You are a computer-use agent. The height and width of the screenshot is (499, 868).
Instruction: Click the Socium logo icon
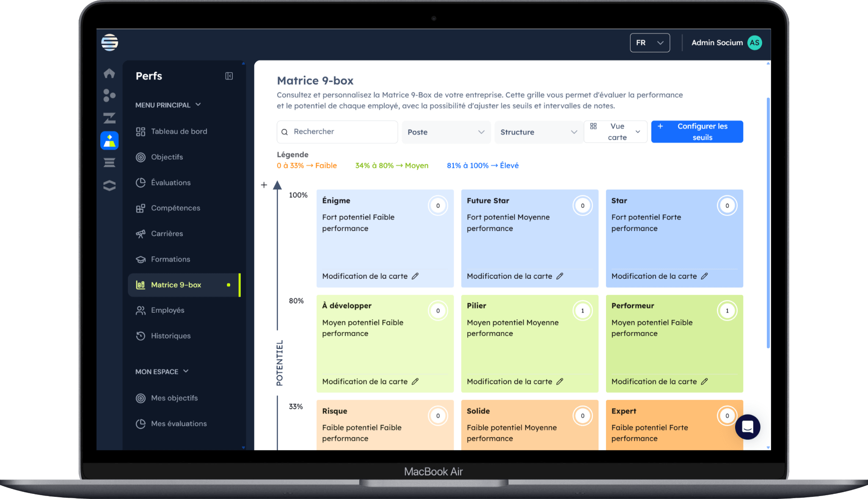tap(110, 42)
